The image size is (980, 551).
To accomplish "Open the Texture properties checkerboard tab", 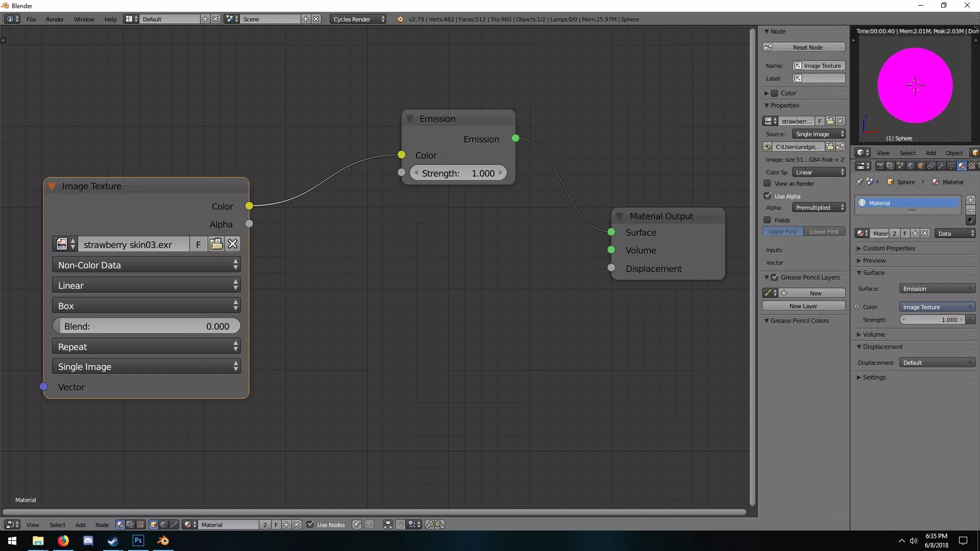I will coord(972,166).
